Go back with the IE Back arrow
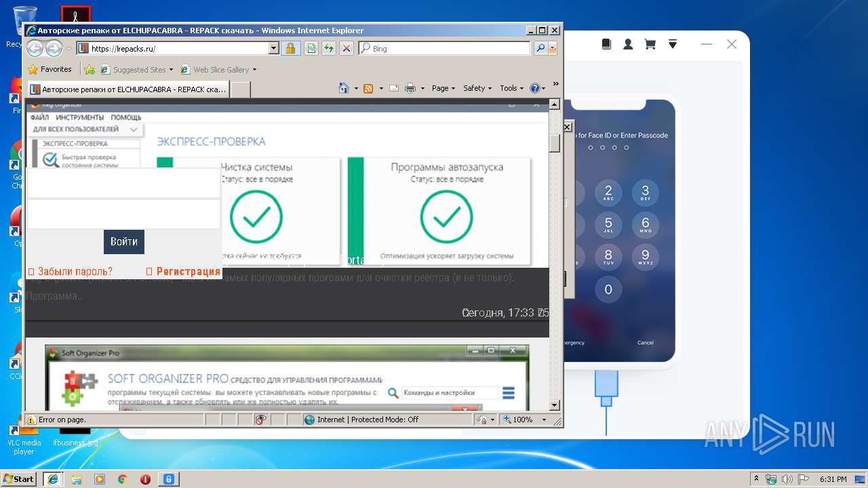 point(35,48)
